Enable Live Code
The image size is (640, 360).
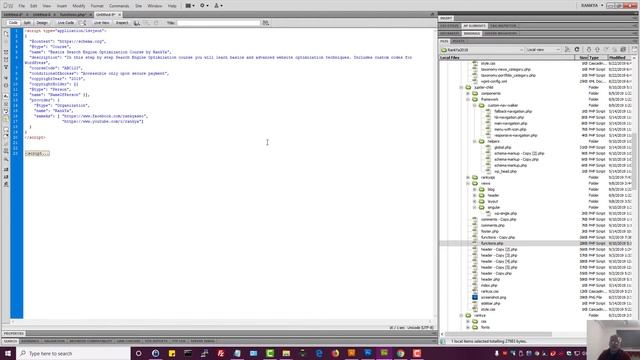click(65, 23)
